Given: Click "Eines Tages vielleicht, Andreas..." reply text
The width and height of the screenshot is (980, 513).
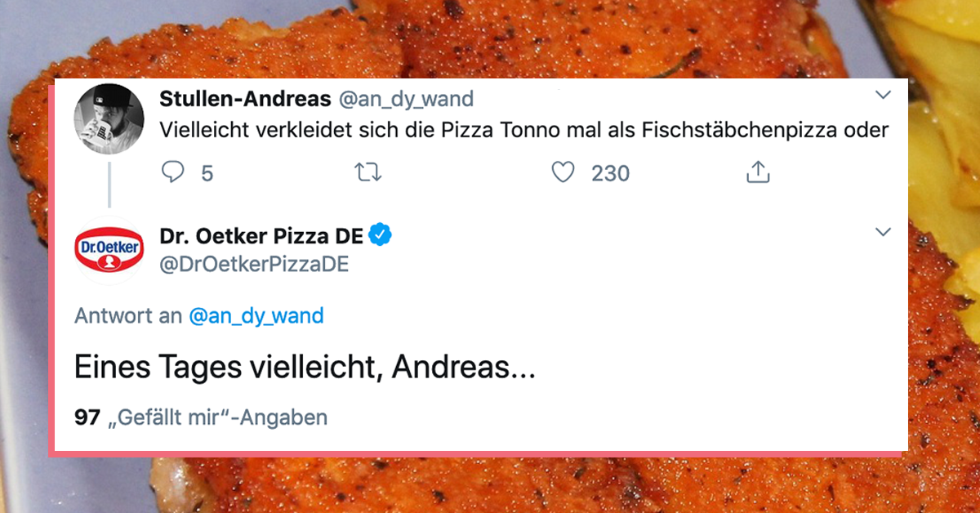Looking at the screenshot, I should pos(305,368).
